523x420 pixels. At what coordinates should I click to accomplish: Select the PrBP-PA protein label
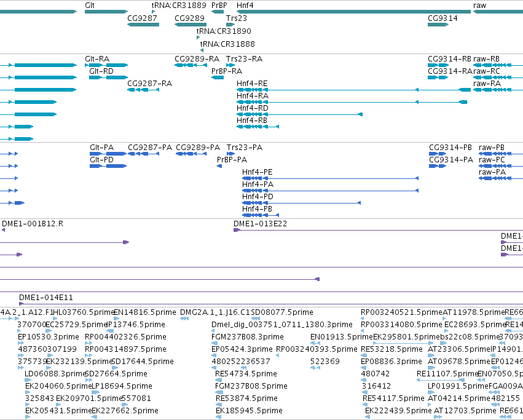(232, 160)
